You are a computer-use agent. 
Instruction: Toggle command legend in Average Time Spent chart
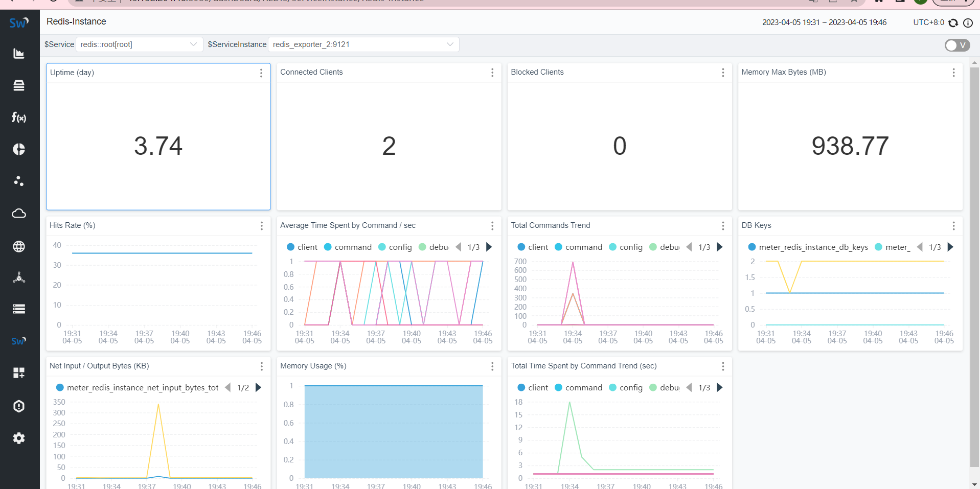[x=348, y=247]
